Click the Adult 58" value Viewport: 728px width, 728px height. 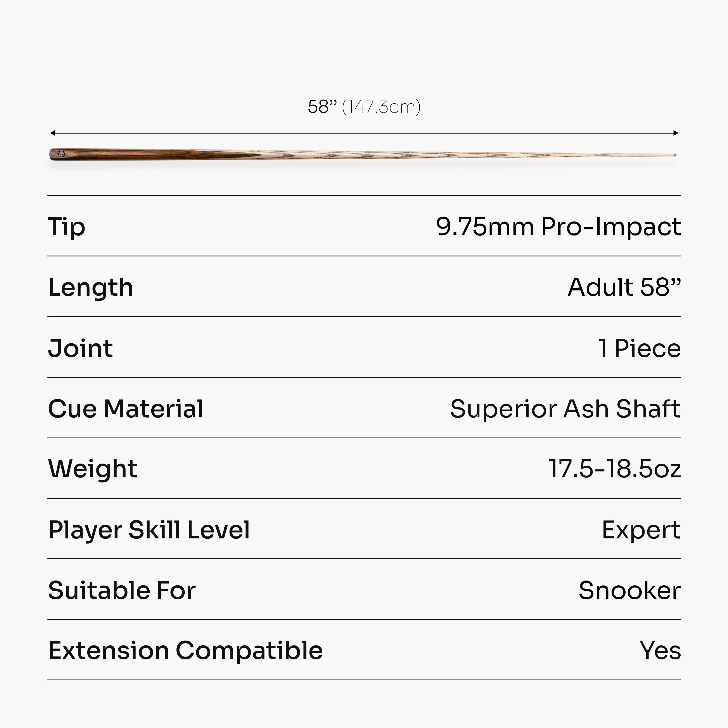624,287
